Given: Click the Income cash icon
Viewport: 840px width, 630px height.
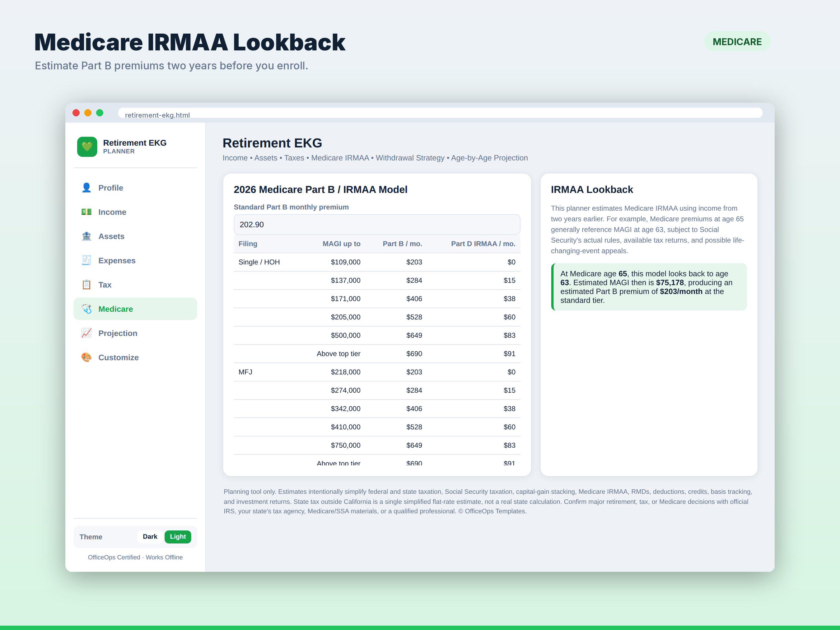Looking at the screenshot, I should point(86,212).
